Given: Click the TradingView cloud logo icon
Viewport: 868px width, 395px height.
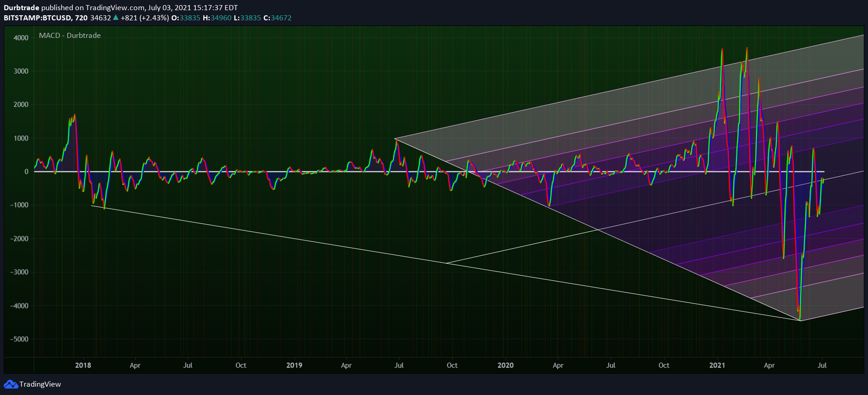Looking at the screenshot, I should point(11,384).
